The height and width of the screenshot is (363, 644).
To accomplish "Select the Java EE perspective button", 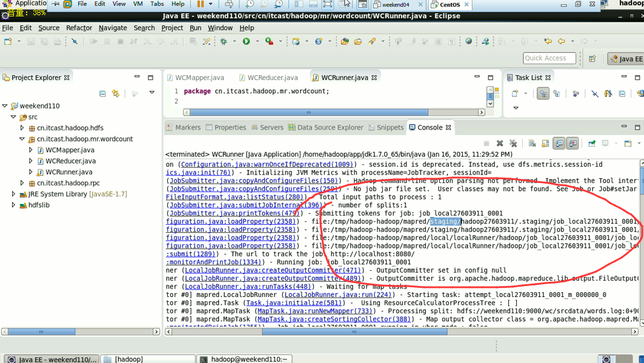I will 626,59.
